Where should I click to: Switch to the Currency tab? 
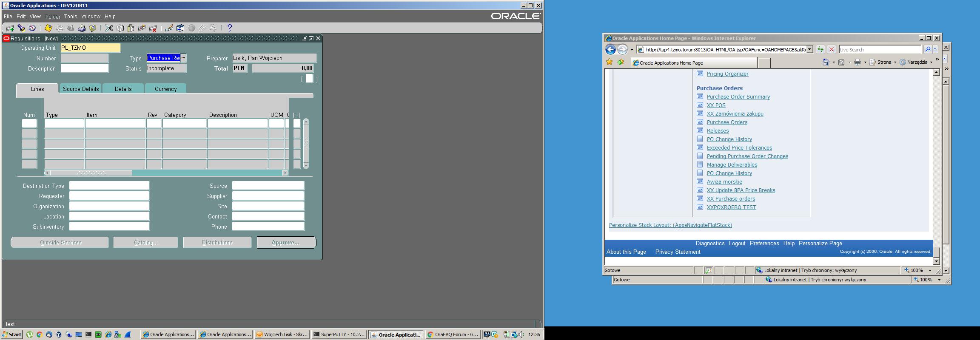pos(165,88)
